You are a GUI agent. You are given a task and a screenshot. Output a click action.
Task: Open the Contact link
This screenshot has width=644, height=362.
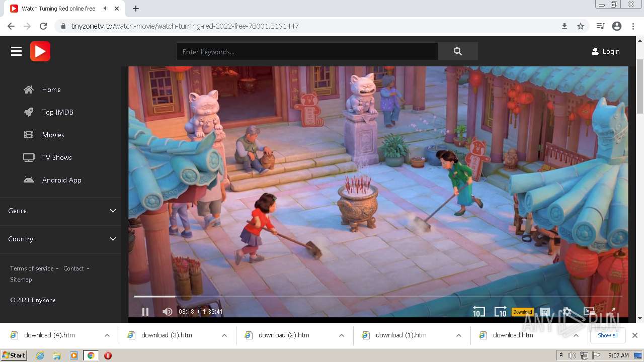tap(73, 268)
